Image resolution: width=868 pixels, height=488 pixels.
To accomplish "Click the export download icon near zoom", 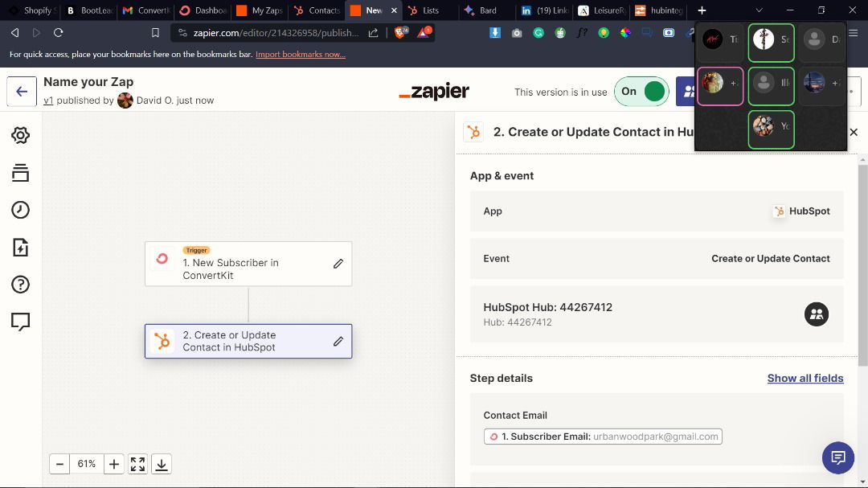I will point(162,464).
